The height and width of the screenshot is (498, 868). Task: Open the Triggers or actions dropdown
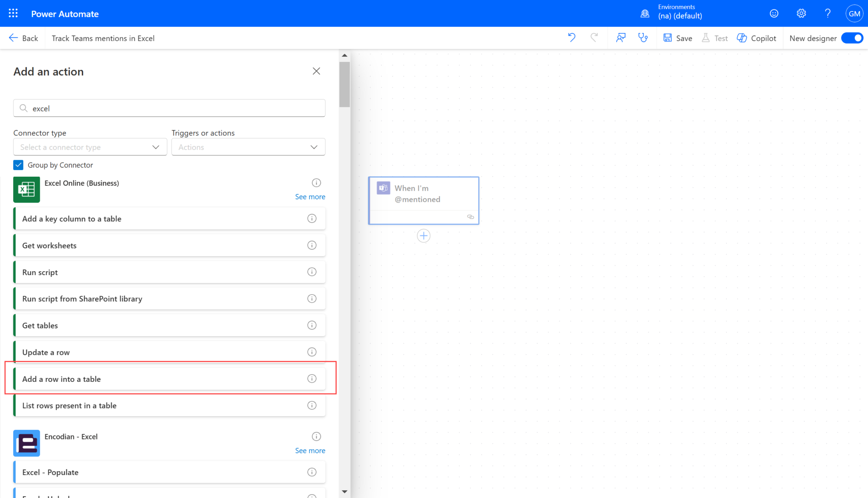tap(248, 147)
